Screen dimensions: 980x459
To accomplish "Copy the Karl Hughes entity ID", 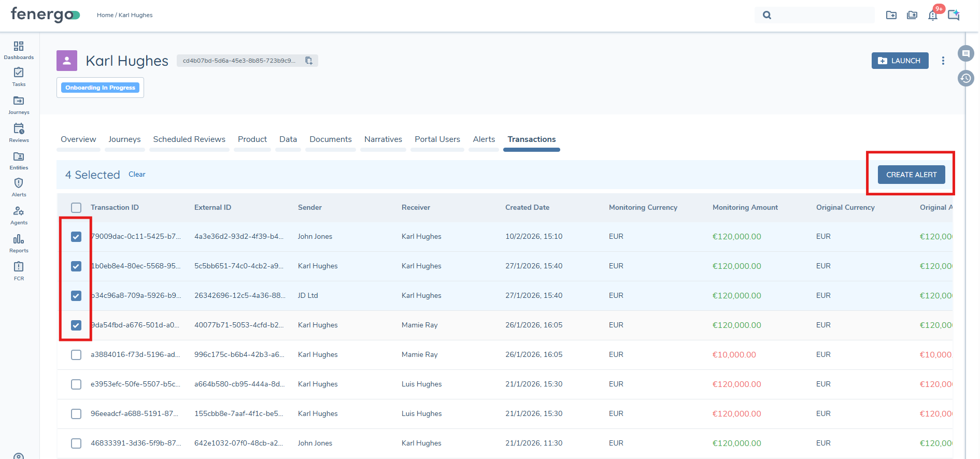I will tap(309, 61).
